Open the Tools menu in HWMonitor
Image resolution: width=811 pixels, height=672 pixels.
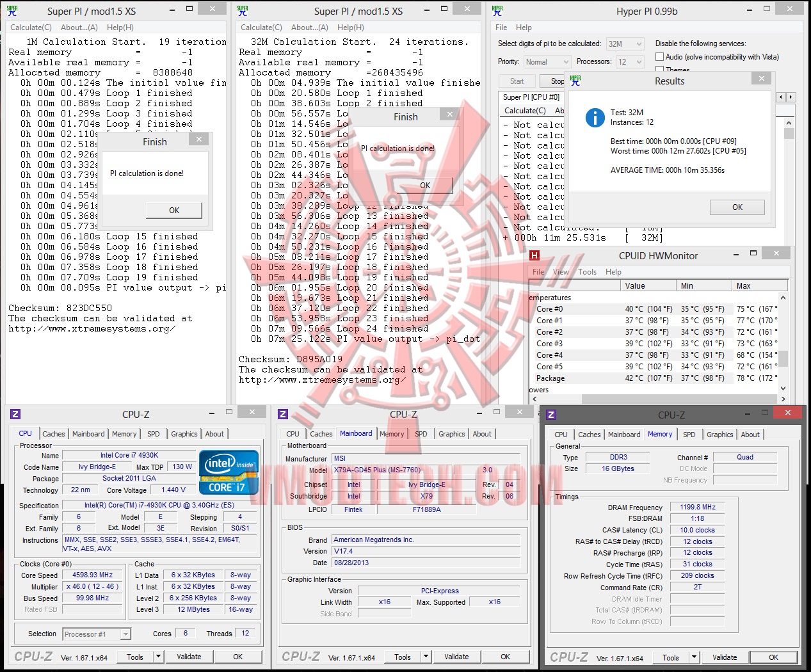588,272
